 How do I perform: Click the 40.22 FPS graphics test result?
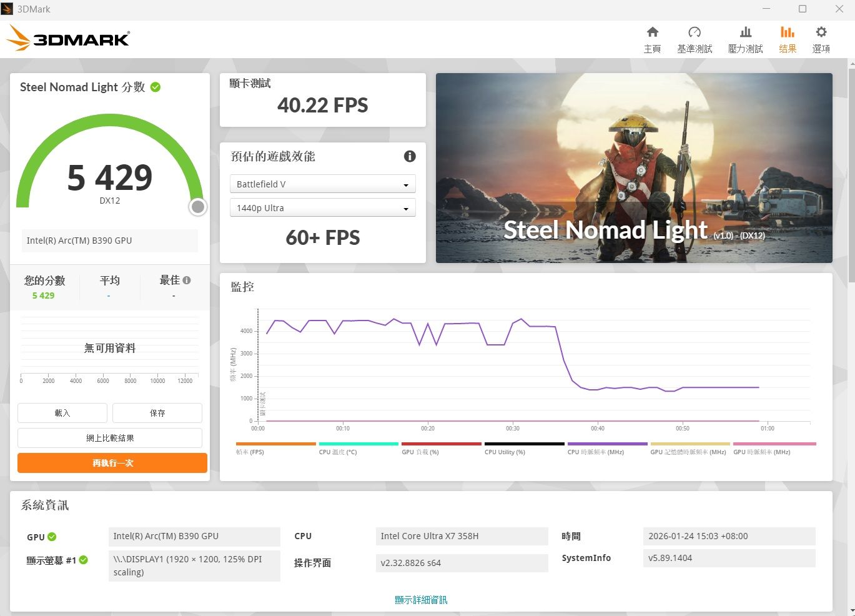[x=323, y=106]
